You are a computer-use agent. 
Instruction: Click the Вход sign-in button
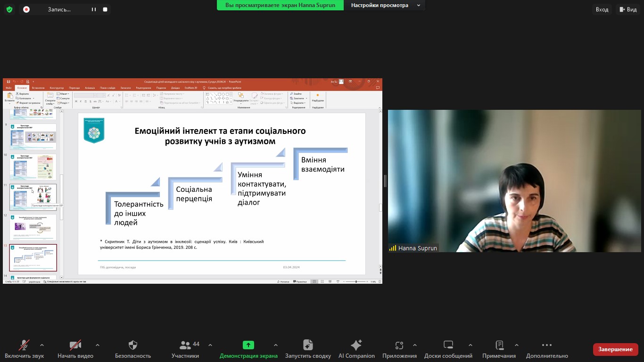(602, 9)
